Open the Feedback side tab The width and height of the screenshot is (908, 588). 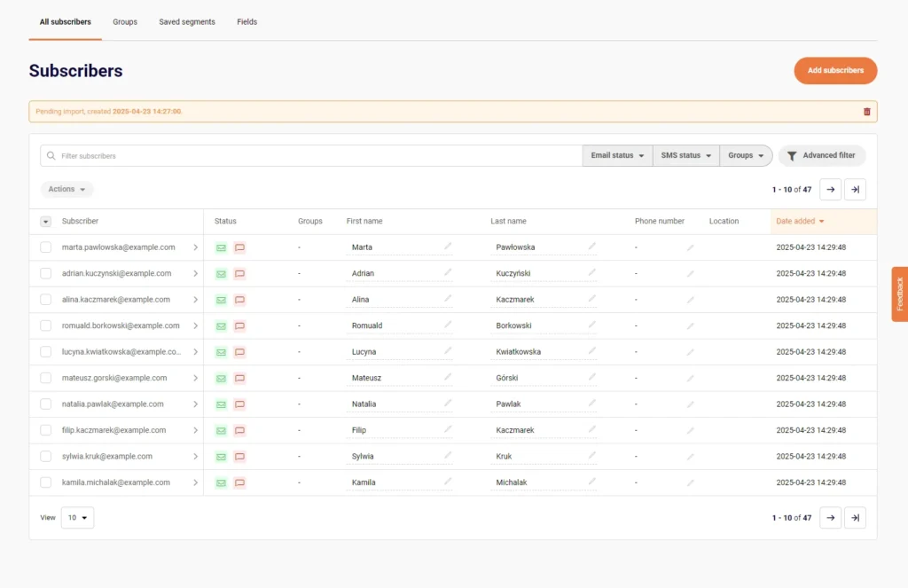[x=900, y=294]
